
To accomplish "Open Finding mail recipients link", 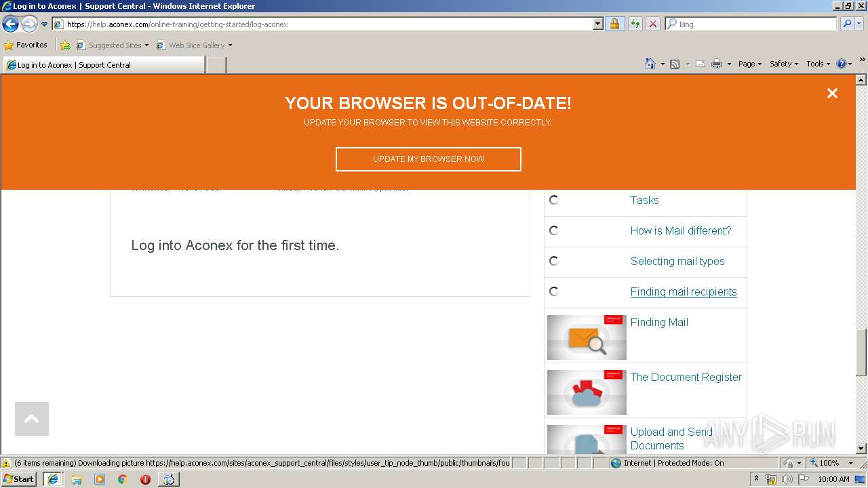I will pos(684,291).
